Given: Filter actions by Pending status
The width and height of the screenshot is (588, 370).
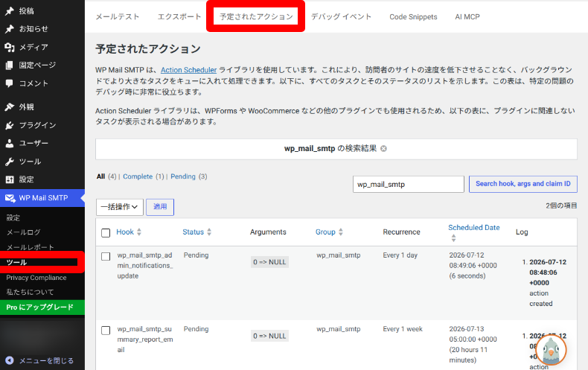Looking at the screenshot, I should click(x=183, y=176).
